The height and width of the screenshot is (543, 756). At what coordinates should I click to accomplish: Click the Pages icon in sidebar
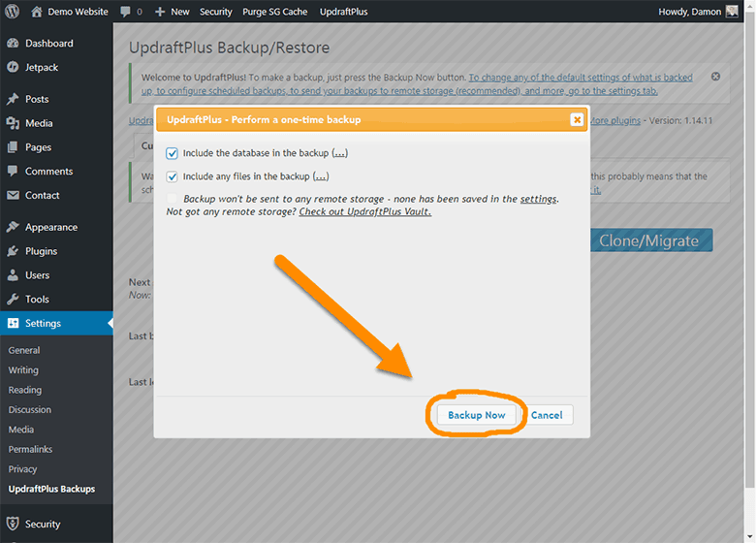(x=13, y=147)
